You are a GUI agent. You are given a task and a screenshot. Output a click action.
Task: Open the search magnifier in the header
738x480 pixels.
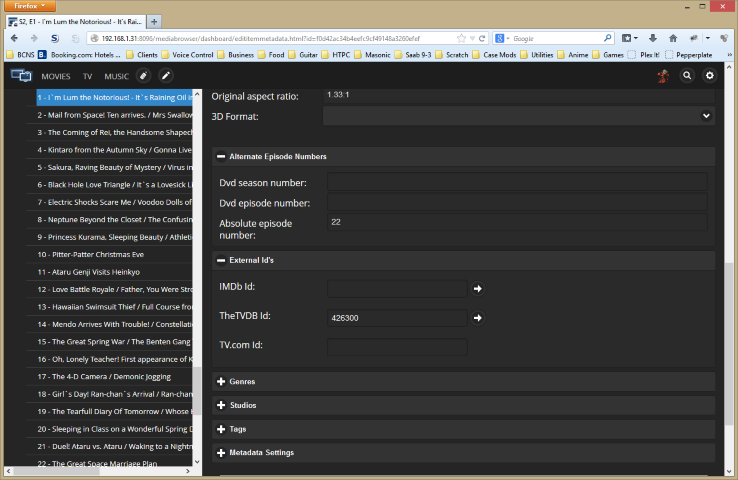pyautogui.click(x=687, y=75)
